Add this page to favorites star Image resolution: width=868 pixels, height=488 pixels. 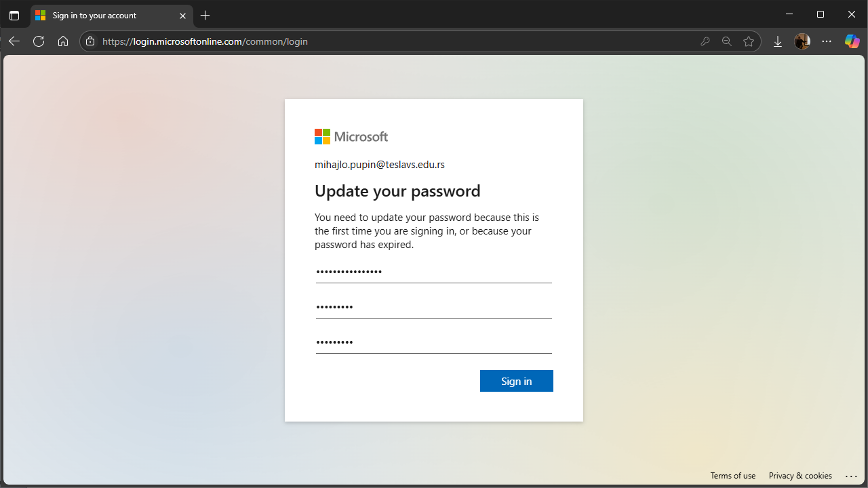[749, 41]
